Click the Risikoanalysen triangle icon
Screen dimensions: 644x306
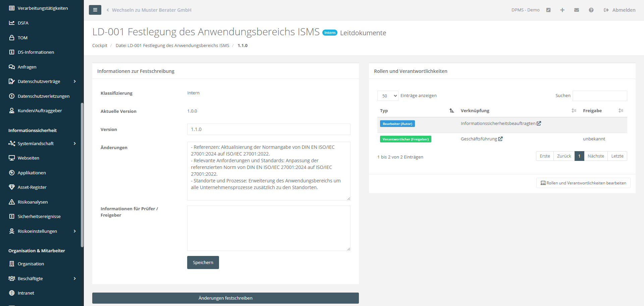[12, 202]
